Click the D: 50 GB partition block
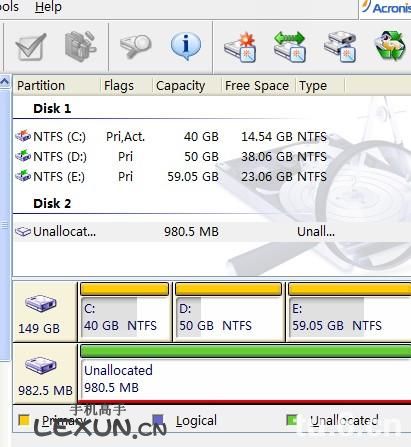This screenshot has height=447, width=411. (229, 312)
